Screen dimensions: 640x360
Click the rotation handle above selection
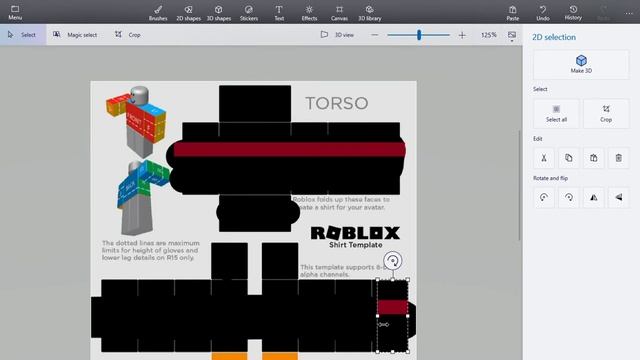click(x=393, y=260)
